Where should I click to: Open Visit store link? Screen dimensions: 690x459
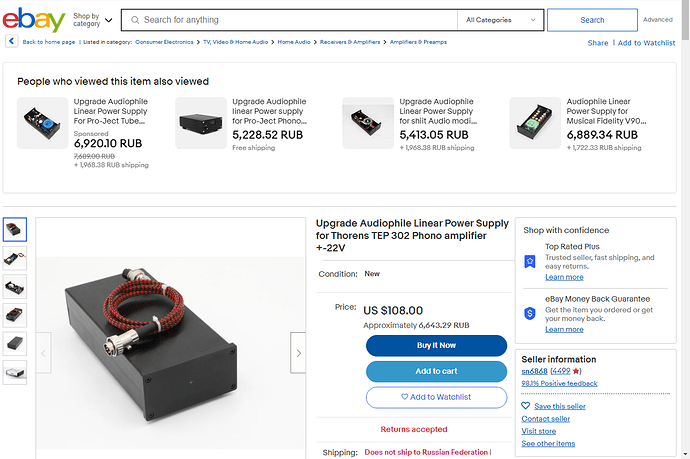point(539,431)
